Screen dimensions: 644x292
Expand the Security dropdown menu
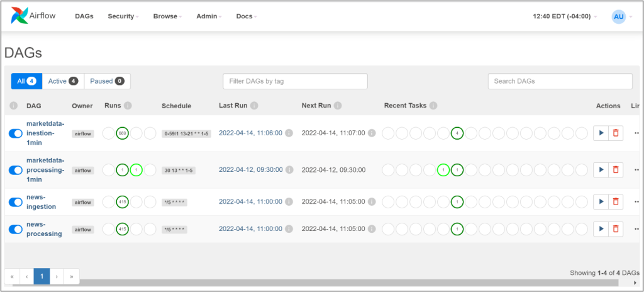pos(123,16)
